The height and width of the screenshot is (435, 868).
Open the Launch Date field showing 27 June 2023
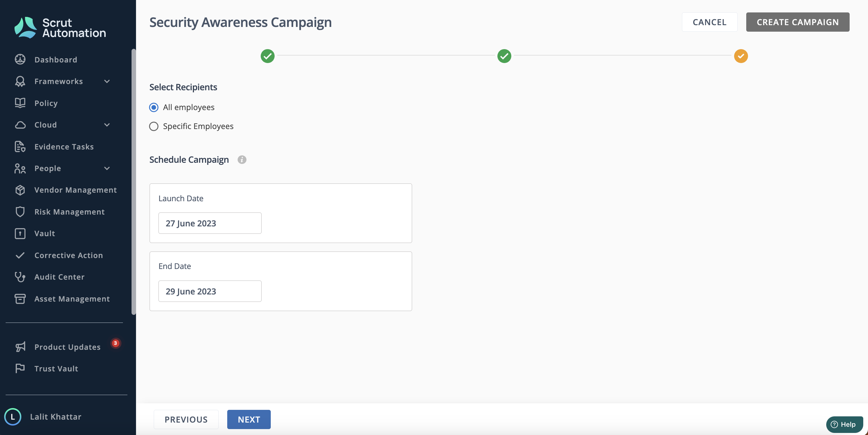pos(210,223)
